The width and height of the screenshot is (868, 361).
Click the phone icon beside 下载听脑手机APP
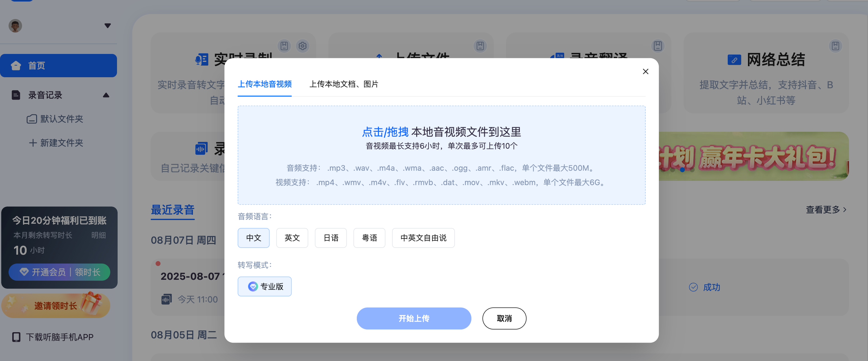(x=16, y=337)
